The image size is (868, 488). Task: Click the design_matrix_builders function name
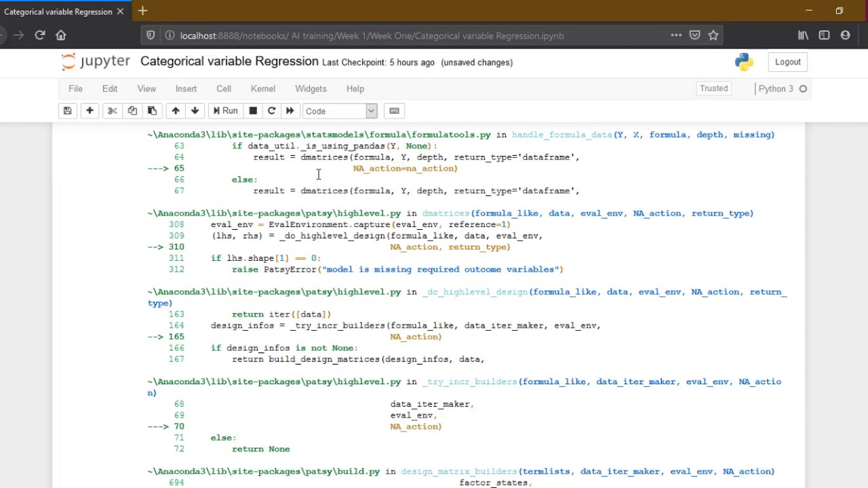tap(459, 472)
